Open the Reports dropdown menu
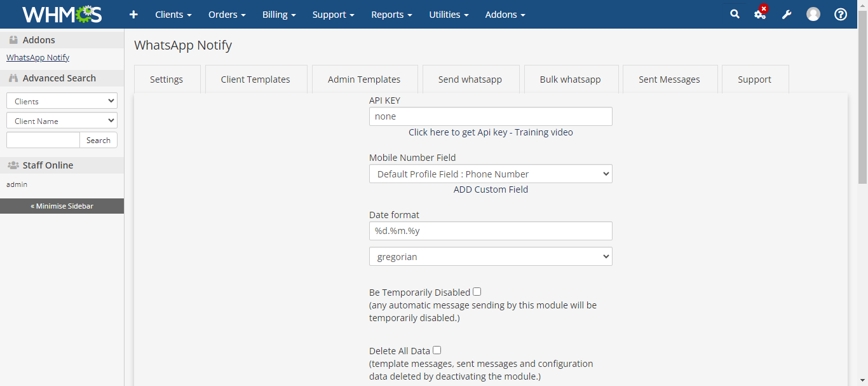The height and width of the screenshot is (386, 868). [x=391, y=15]
